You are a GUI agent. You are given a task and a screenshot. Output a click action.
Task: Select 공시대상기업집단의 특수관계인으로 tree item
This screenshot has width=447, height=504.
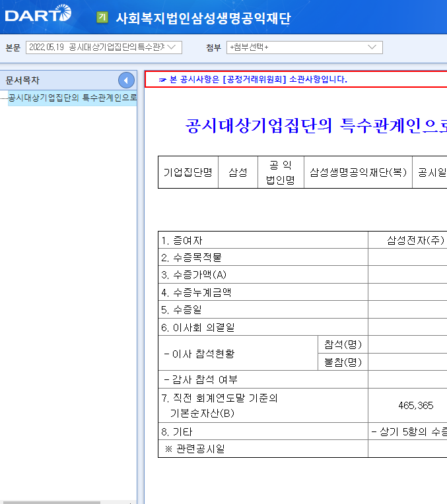pyautogui.click(x=73, y=98)
